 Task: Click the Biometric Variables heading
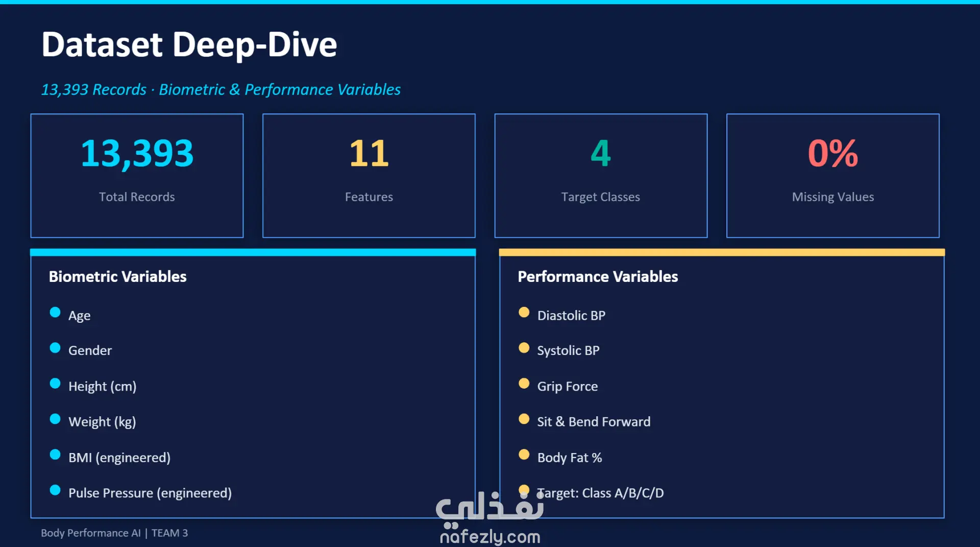tap(117, 276)
